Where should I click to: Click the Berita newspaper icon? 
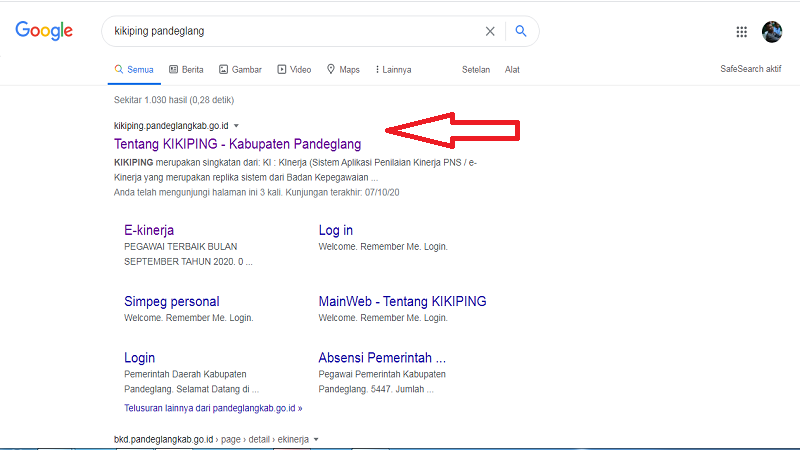coord(173,69)
